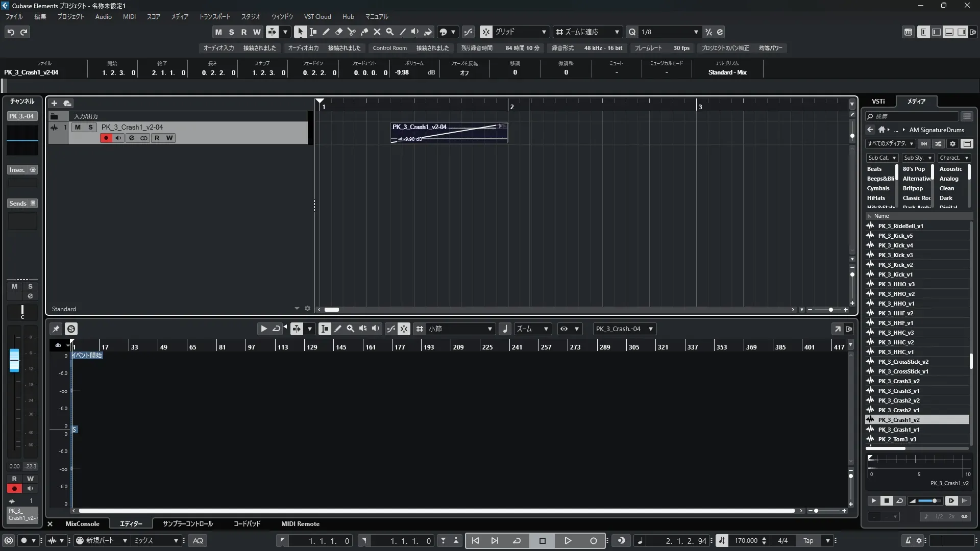Expand the Sub Cat. filter dropdown
Image resolution: width=980 pixels, height=551 pixels.
coord(881,158)
